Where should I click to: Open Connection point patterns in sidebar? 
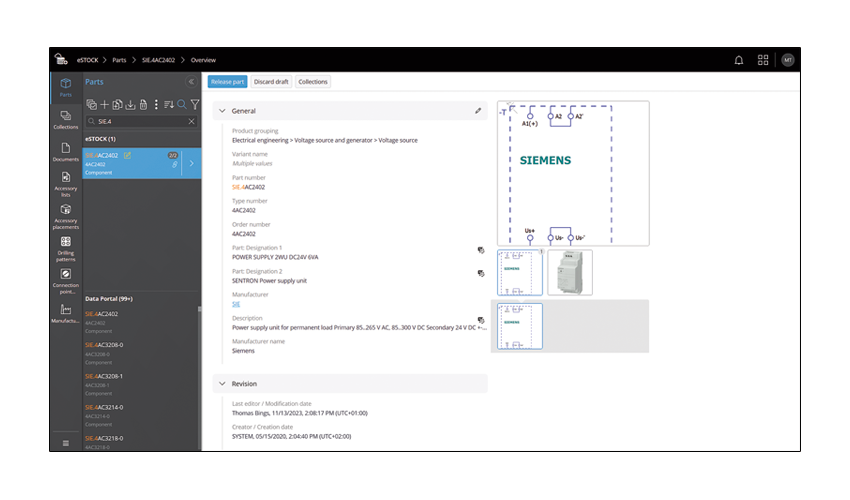tap(66, 281)
